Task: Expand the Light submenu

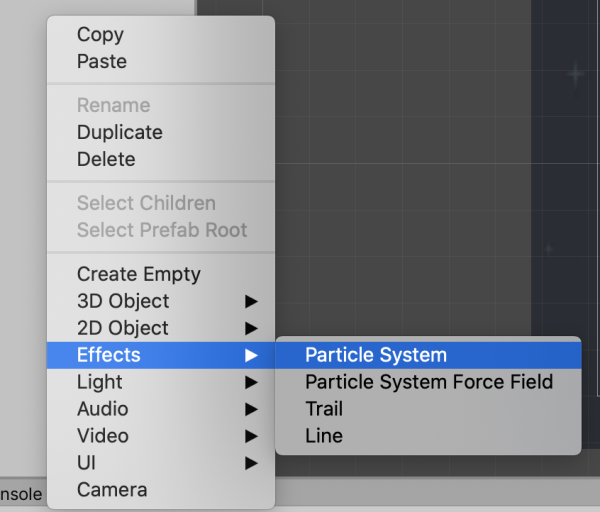Action: point(100,382)
